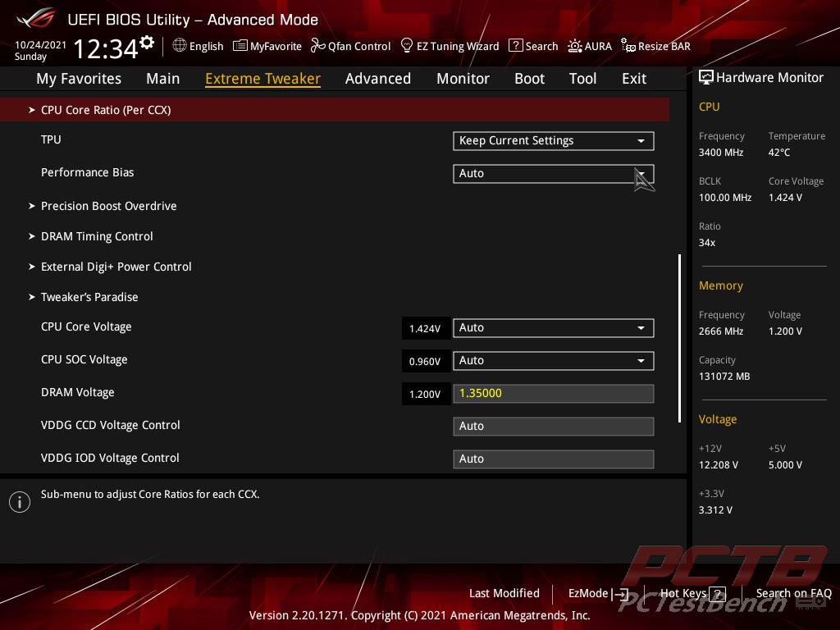Click the ROG logo
Viewport: 840px width, 630px height.
pos(35,18)
